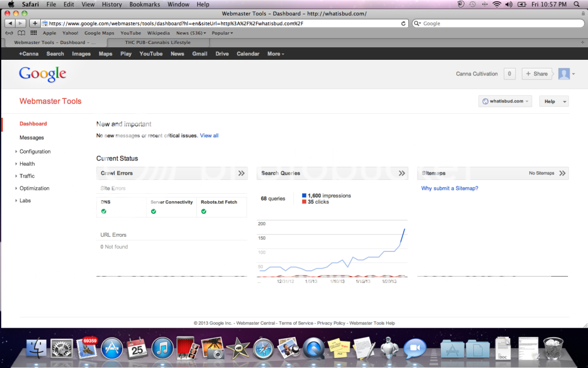The height and width of the screenshot is (368, 588).
Task: Open Mail with 69359 badge in Dock
Action: 87,347
